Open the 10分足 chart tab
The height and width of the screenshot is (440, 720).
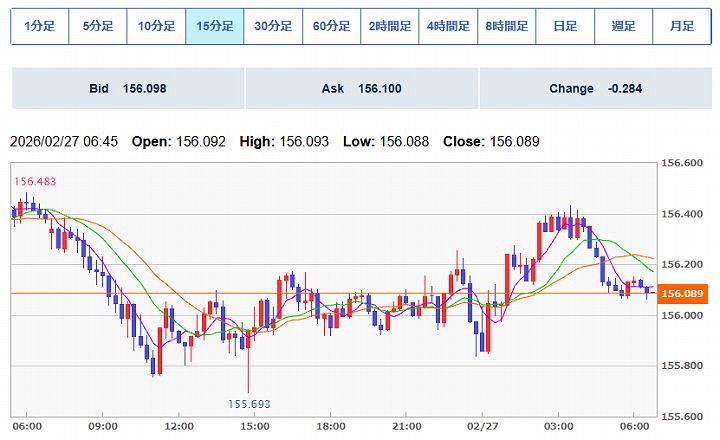click(x=157, y=27)
